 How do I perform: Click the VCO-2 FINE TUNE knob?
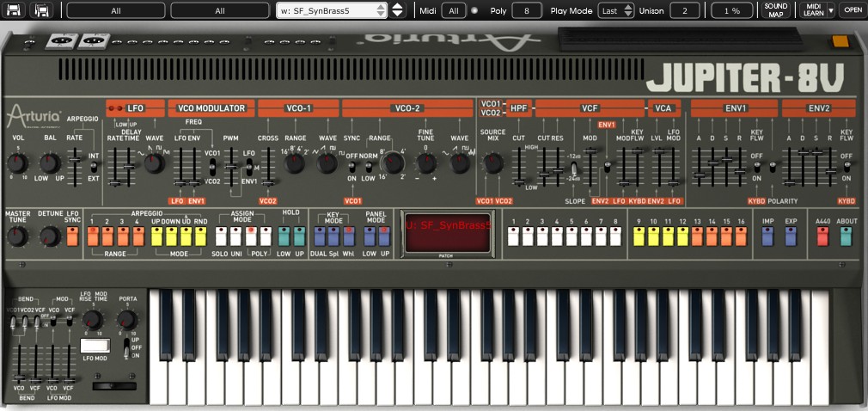tap(426, 163)
